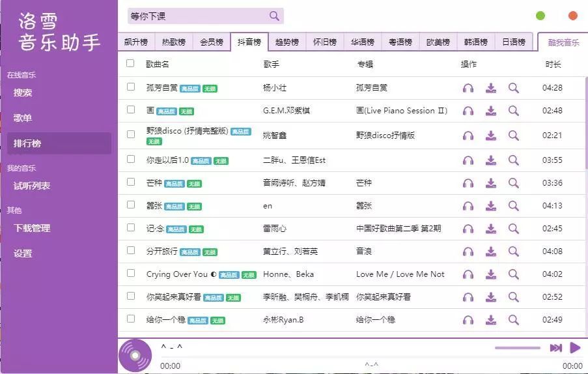Check the box for 孤芳自赏
Image resolution: width=588 pixels, height=374 pixels.
[x=131, y=87]
